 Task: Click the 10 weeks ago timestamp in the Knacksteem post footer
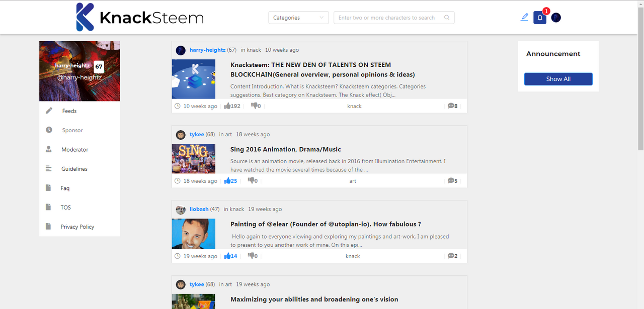coord(200,106)
